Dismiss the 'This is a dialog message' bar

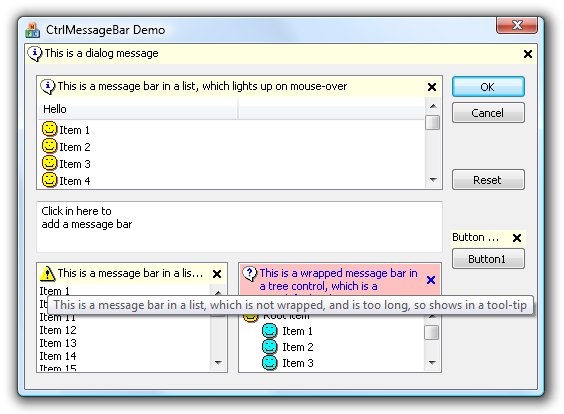coord(528,54)
